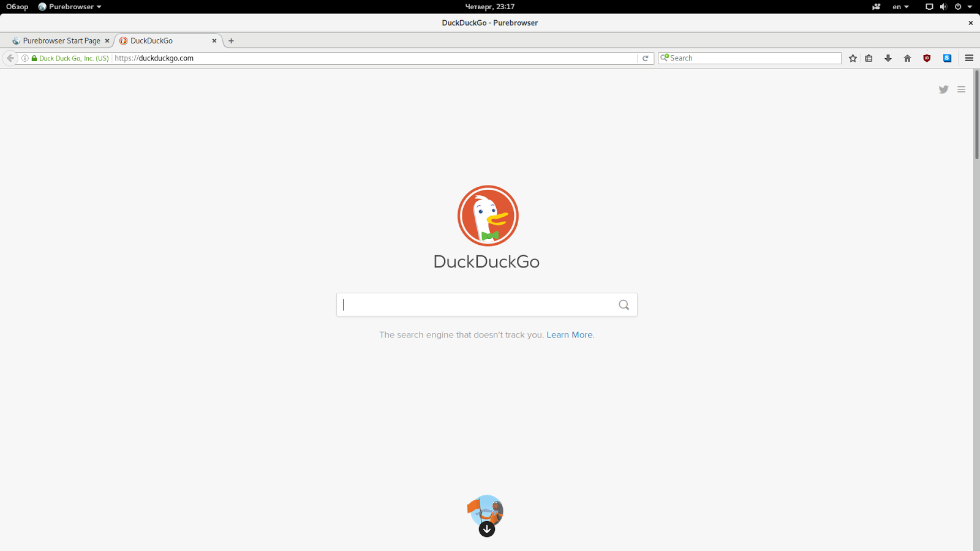Screen dimensions: 980x551
Task: Open the browser hamburger menu
Action: (969, 58)
